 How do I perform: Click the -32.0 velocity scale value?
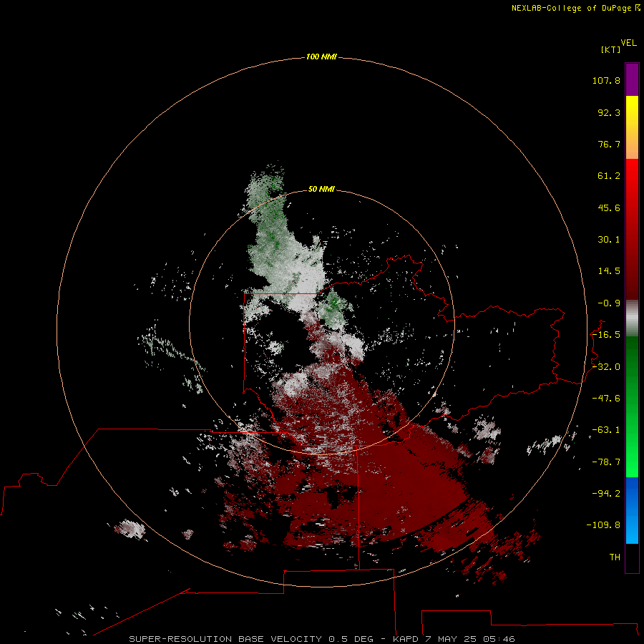pyautogui.click(x=606, y=367)
